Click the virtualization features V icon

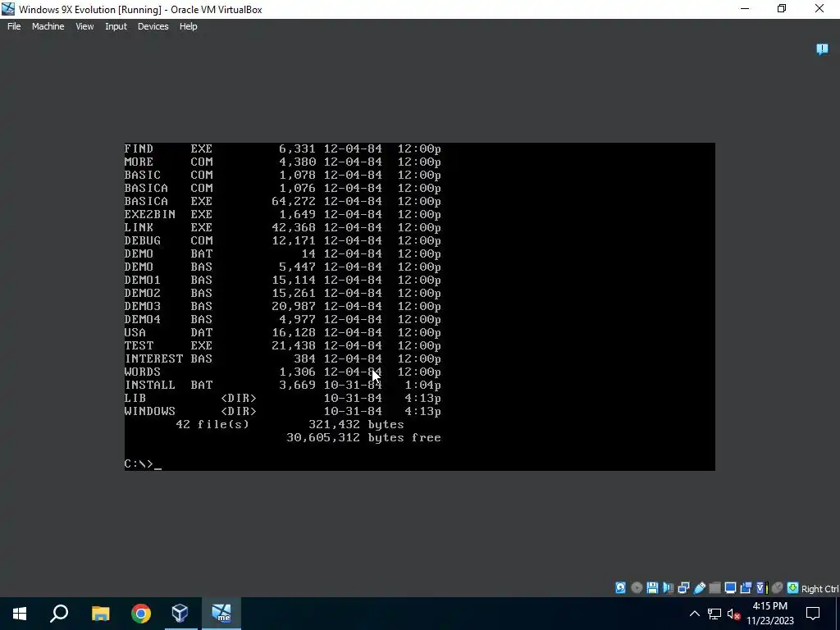[761, 587]
